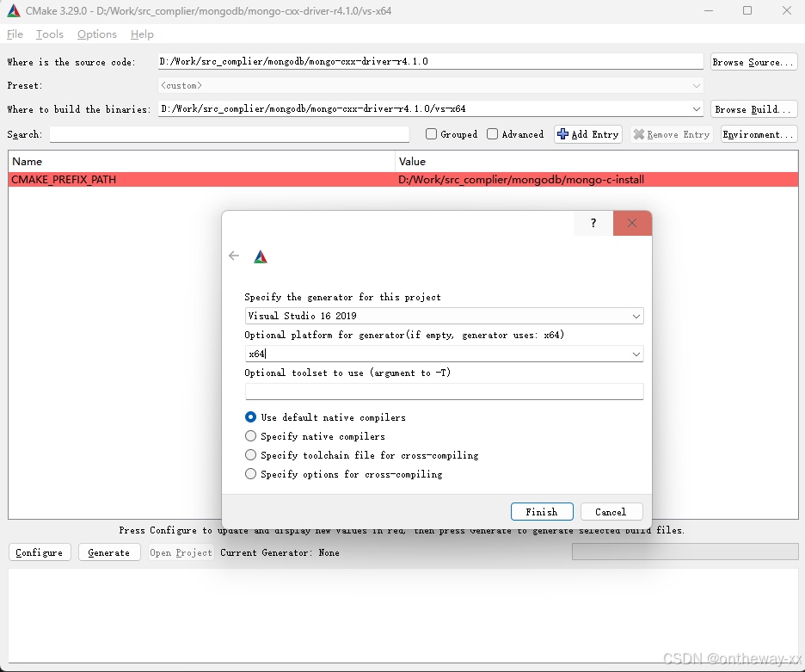Viewport: 805px width, 672px height.
Task: Open the Help menu
Action: tap(142, 34)
